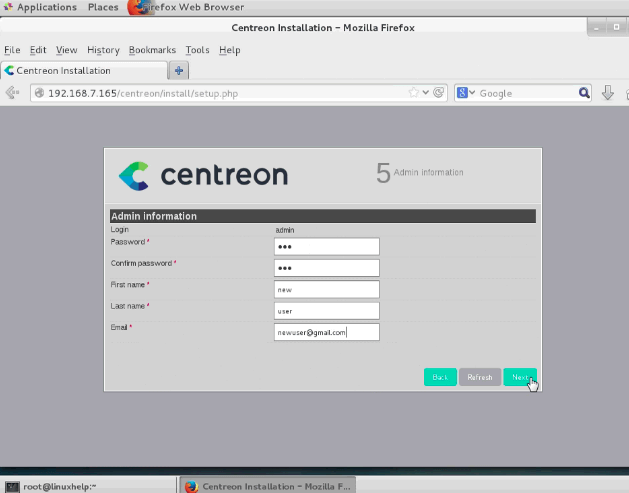Click the globe site identity icon

[39, 93]
